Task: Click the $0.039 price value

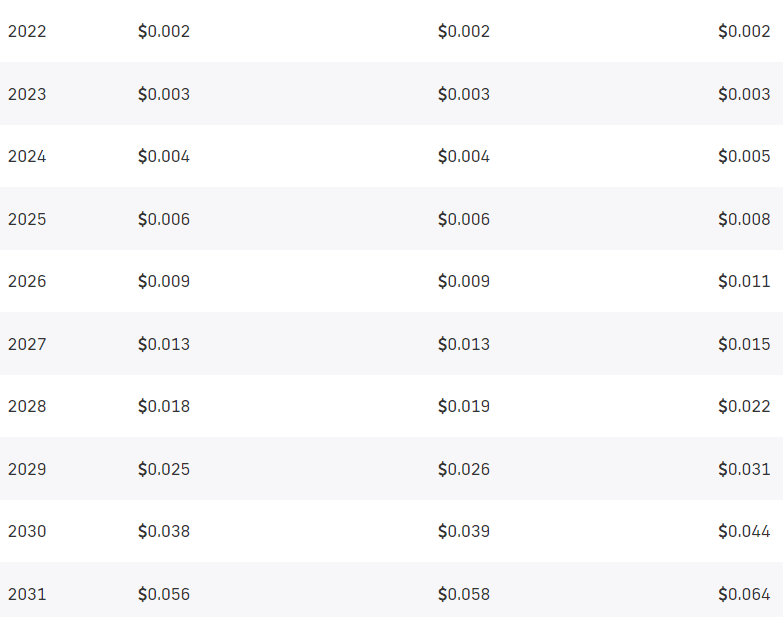Action: [464, 531]
